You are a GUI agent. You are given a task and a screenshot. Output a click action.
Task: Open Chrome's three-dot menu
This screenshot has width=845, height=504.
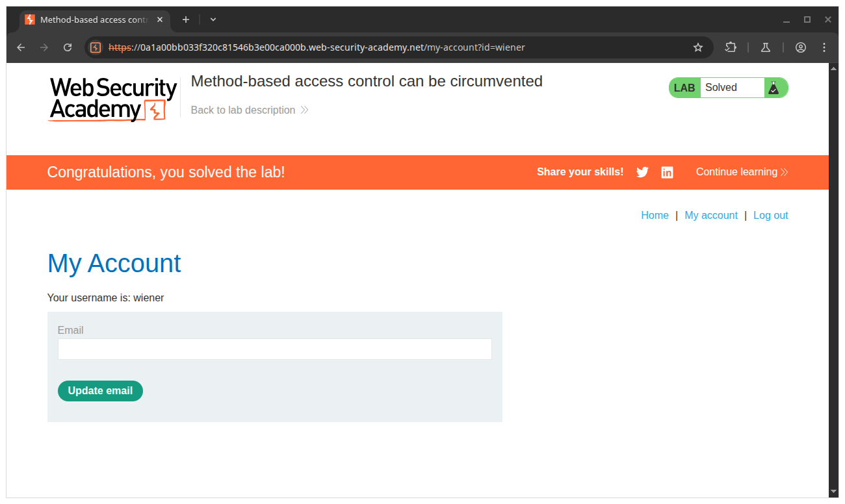pyautogui.click(x=824, y=47)
